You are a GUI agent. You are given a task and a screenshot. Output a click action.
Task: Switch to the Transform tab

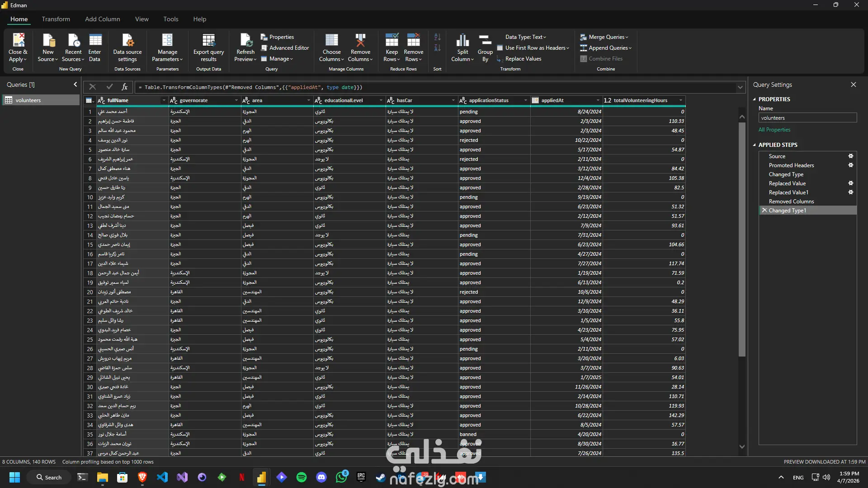[56, 19]
